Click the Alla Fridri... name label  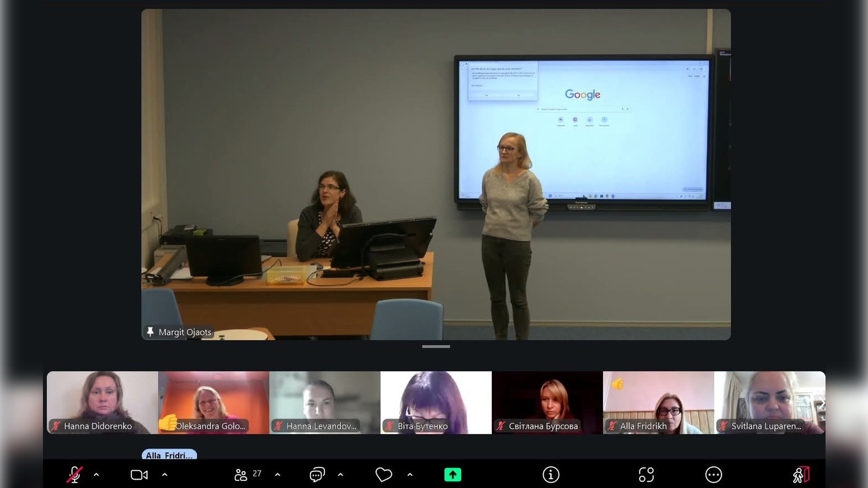coord(169,455)
